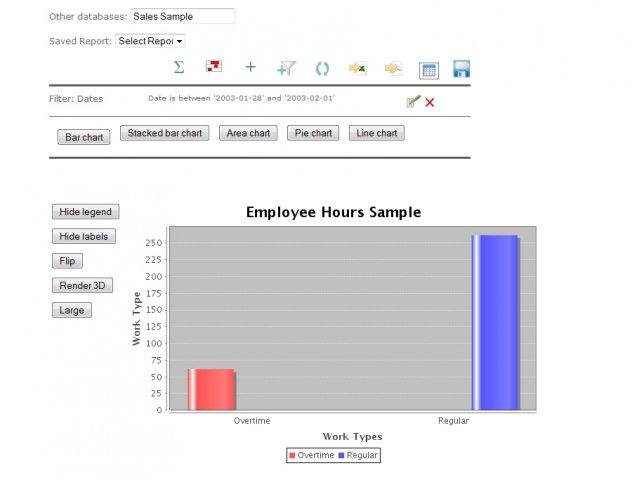
Task: Click the Regular x-axis label
Action: pos(453,421)
